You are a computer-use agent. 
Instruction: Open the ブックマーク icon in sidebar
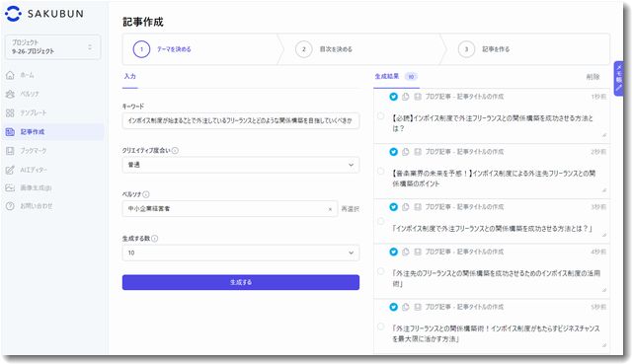tap(10, 151)
